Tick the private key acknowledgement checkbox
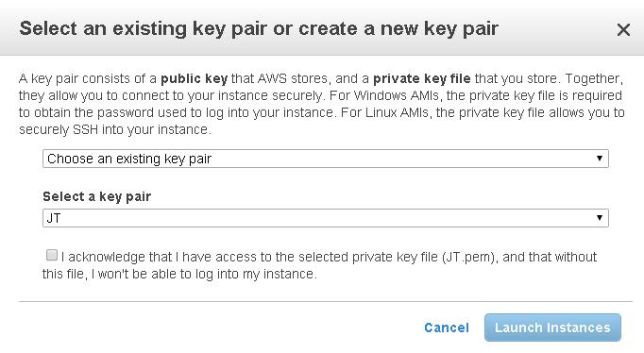Screen dimensions: 644x353 [x=52, y=255]
